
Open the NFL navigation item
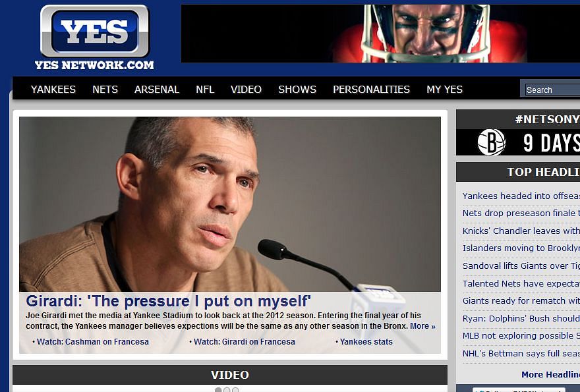click(205, 90)
